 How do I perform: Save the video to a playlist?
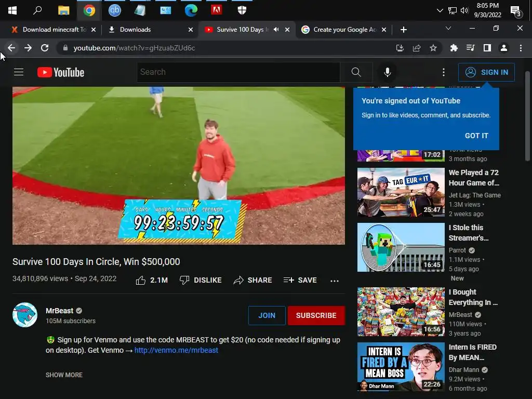point(300,280)
